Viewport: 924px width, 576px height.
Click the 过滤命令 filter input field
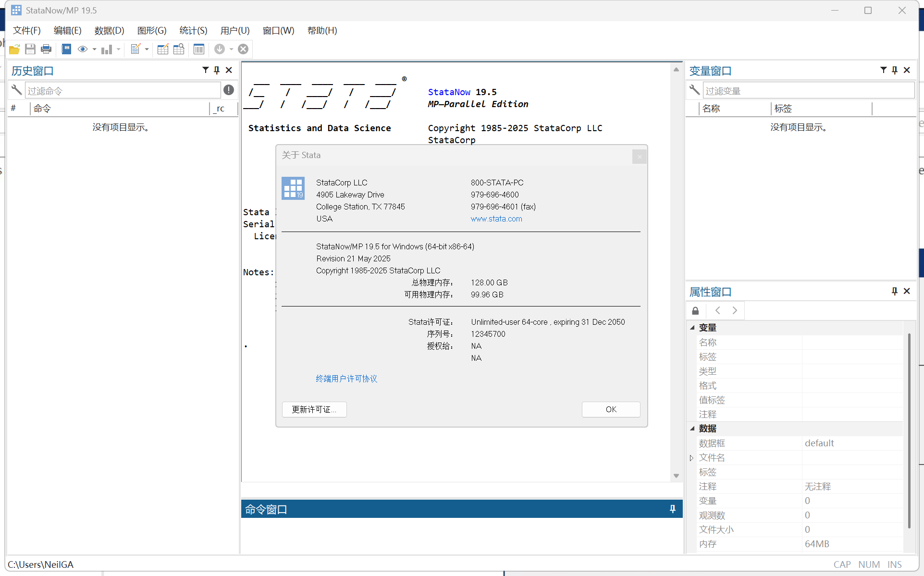tap(123, 91)
